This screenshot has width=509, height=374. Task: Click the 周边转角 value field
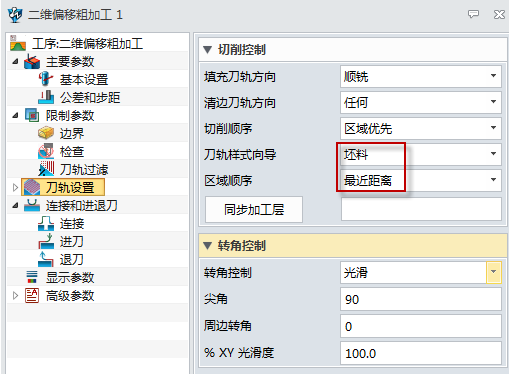pyautogui.click(x=421, y=326)
